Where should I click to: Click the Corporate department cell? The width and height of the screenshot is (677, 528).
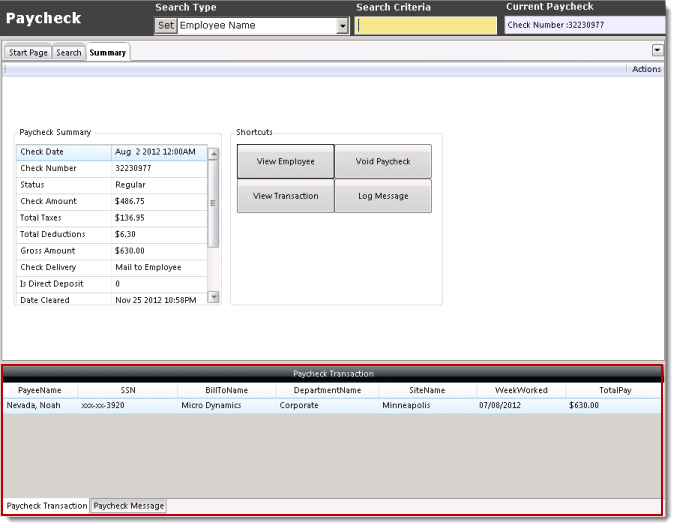[327, 405]
